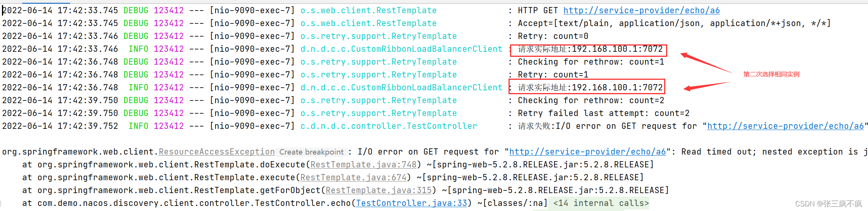Image resolution: width=868 pixels, height=211 pixels.
Task: Open the echo/a6 URL in the 请求失败 log line
Action: tap(785, 126)
